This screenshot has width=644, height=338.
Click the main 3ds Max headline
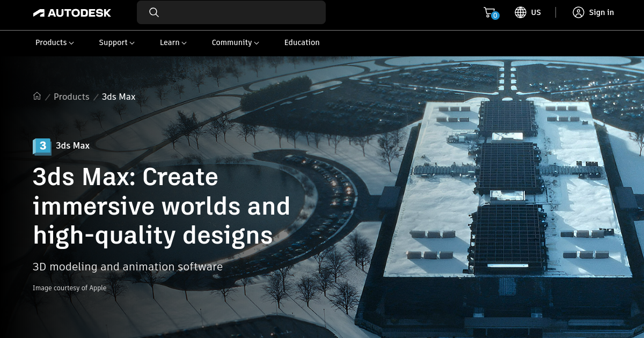[x=162, y=206]
